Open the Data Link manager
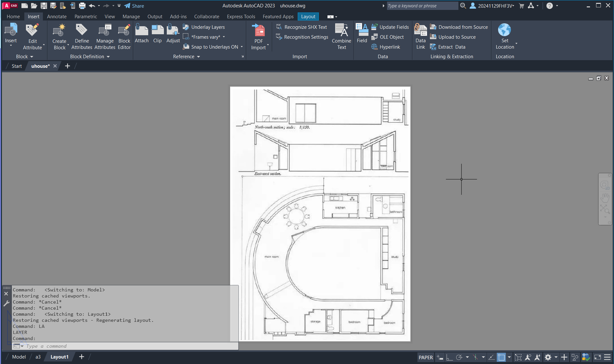This screenshot has width=614, height=364. tap(420, 36)
